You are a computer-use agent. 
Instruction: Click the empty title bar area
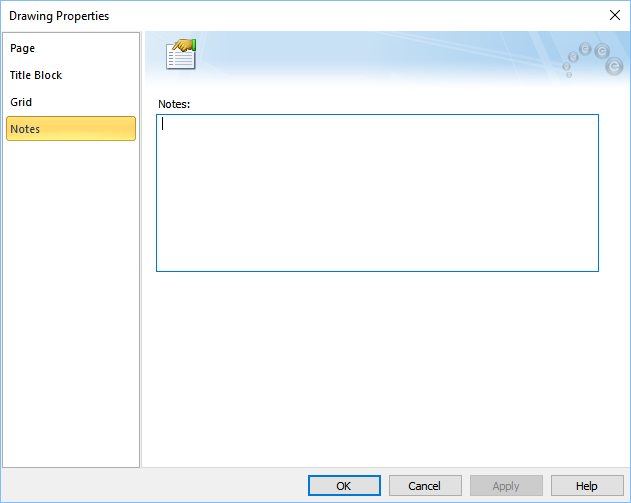(350, 16)
